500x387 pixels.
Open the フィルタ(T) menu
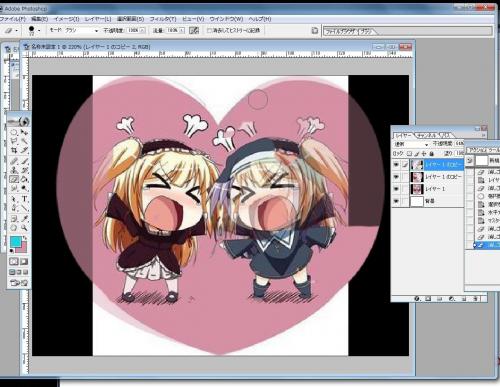click(x=163, y=19)
